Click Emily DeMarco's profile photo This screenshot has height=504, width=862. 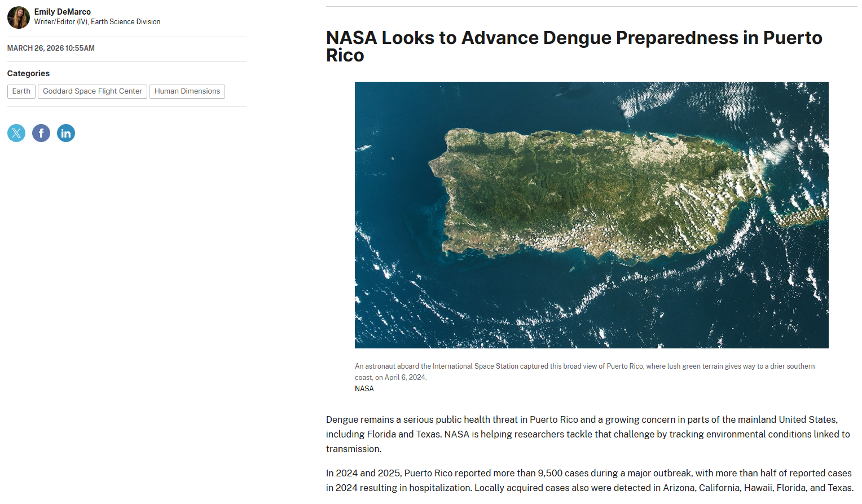(18, 17)
